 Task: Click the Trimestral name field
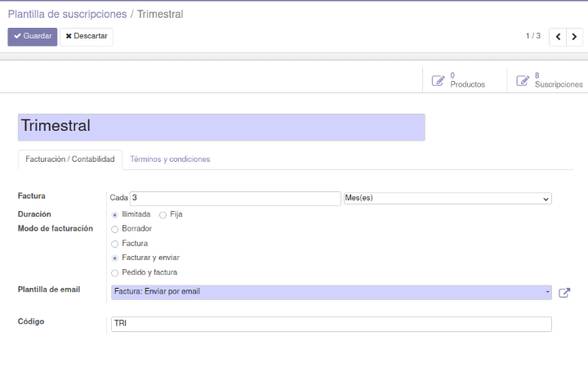221,127
